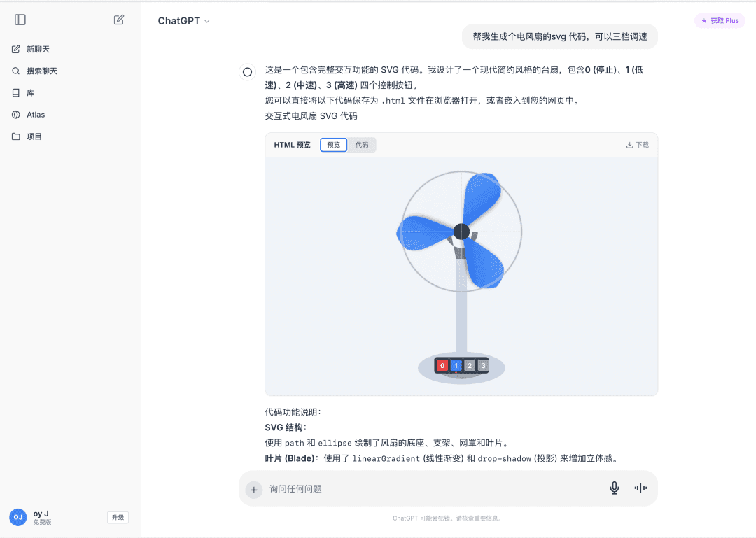This screenshot has height=538, width=756.
Task: Click the microphone dictation icon
Action: (614, 488)
